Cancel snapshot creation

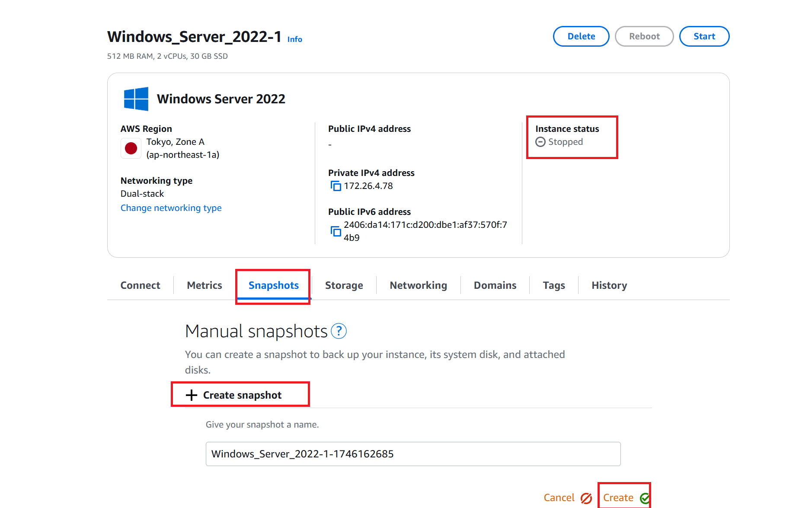pos(559,498)
